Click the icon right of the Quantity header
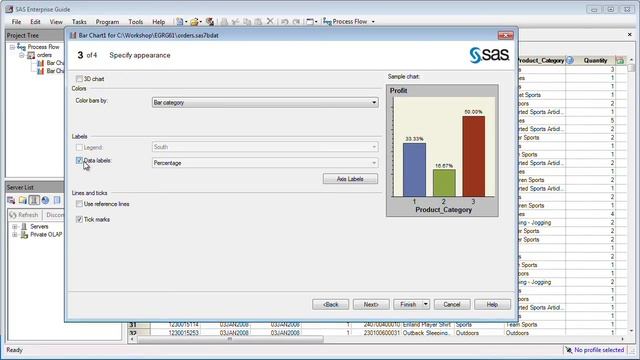The width and height of the screenshot is (640, 360). [x=620, y=60]
